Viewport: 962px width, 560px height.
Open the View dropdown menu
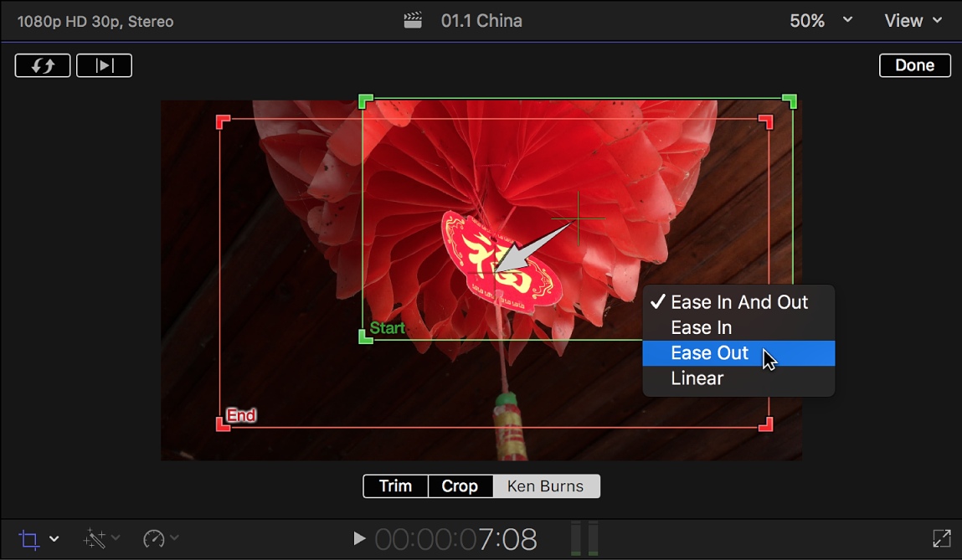pos(912,20)
